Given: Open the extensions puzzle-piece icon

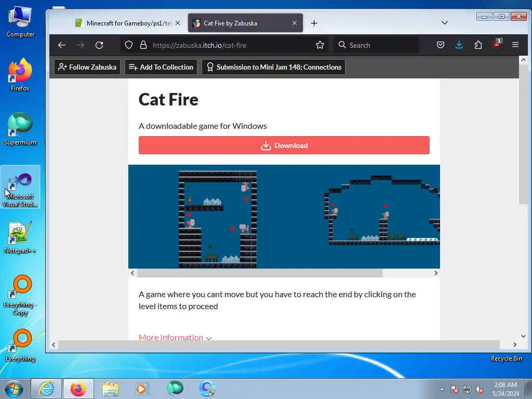Looking at the screenshot, I should point(478,45).
